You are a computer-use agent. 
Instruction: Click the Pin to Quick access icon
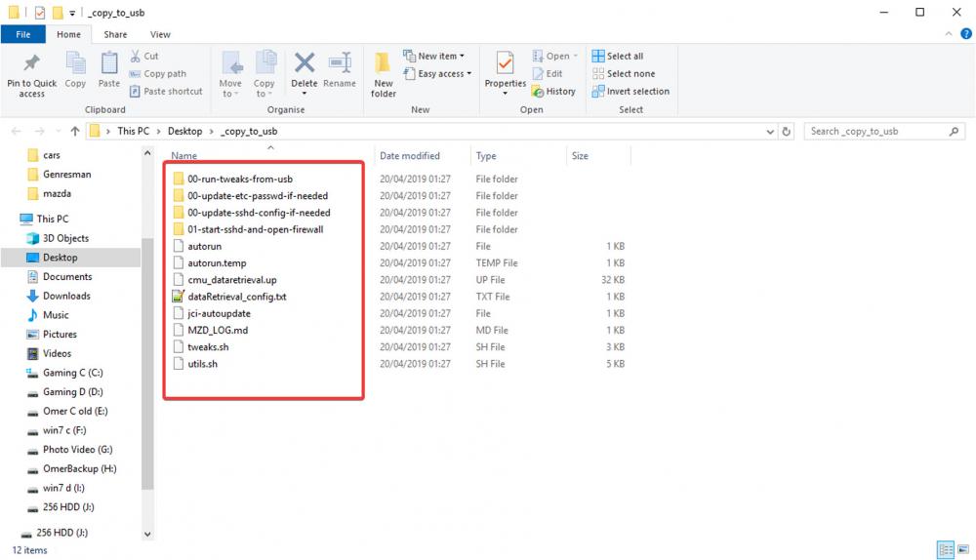coord(31,62)
